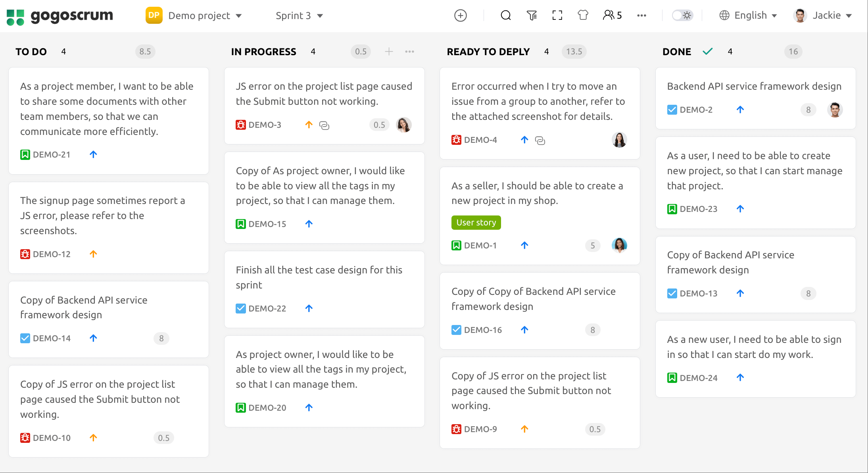Viewport: 868px width, 473px height.
Task: Click assignee avatar on DEMO-4 card
Action: 619,140
